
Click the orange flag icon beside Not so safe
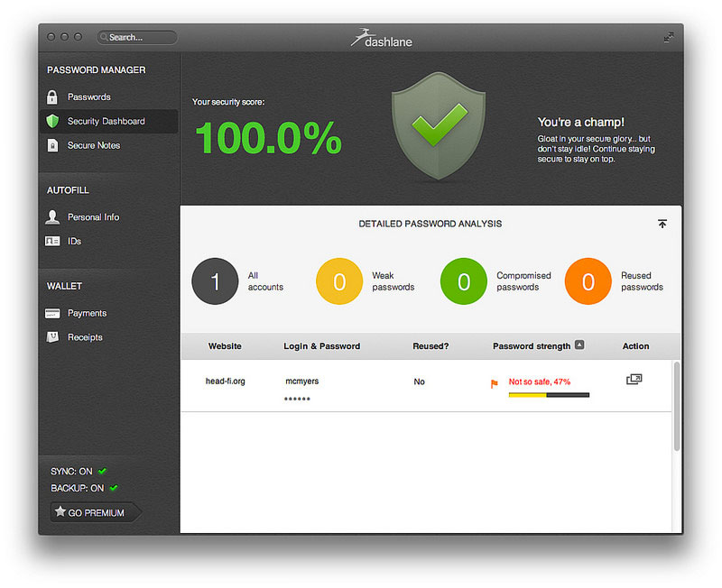[494, 383]
